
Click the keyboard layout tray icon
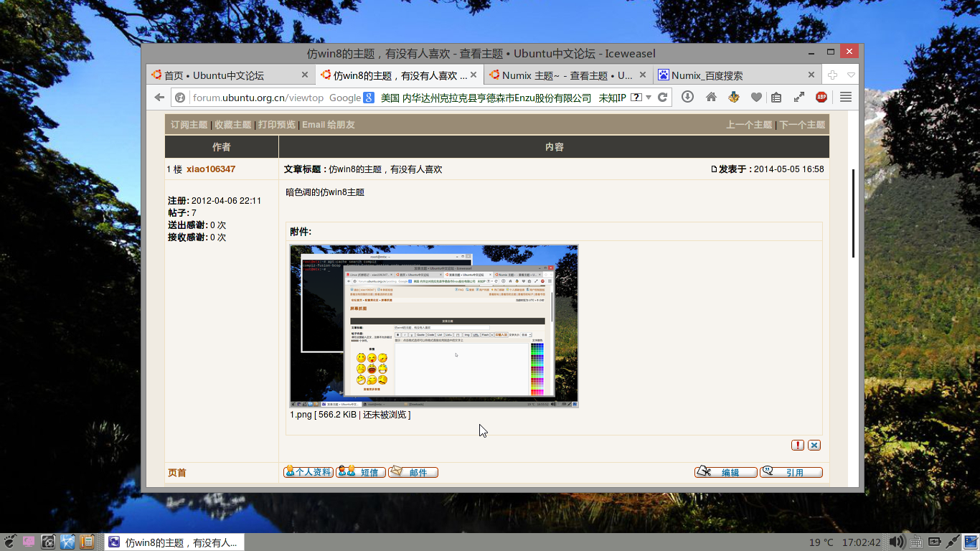[916, 542]
